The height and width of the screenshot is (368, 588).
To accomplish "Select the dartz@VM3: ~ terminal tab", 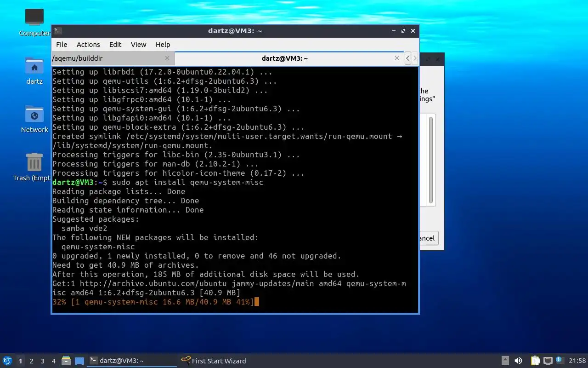I will pyautogui.click(x=289, y=58).
